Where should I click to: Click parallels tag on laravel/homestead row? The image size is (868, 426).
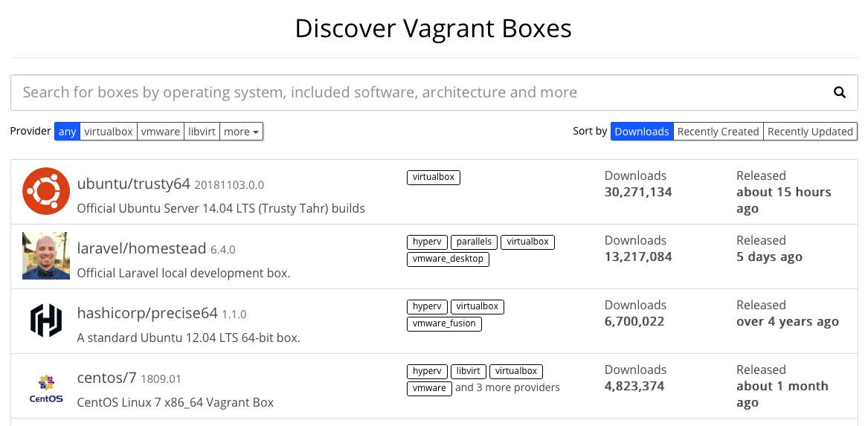474,242
